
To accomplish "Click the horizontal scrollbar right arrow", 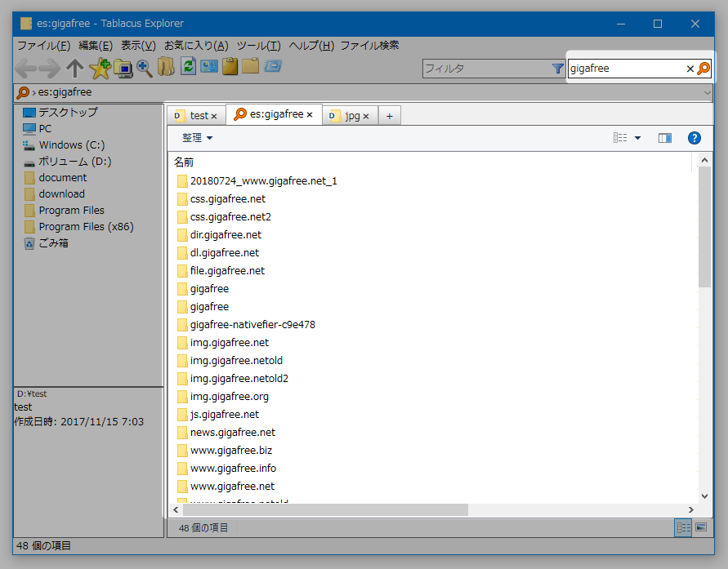I will pyautogui.click(x=691, y=509).
